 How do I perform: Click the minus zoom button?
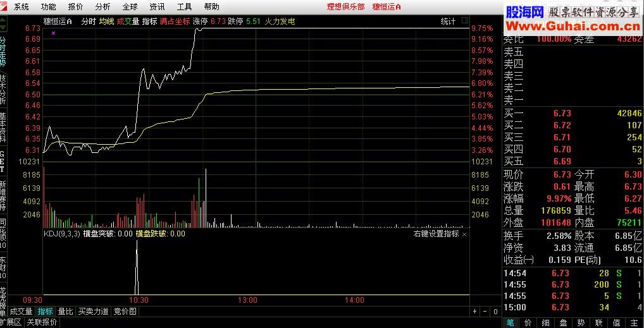coord(485,312)
